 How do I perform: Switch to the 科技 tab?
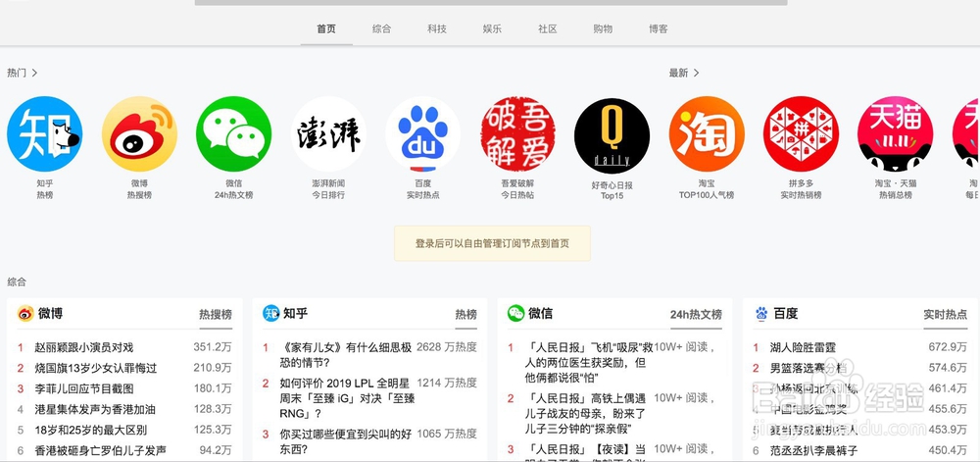click(x=437, y=28)
